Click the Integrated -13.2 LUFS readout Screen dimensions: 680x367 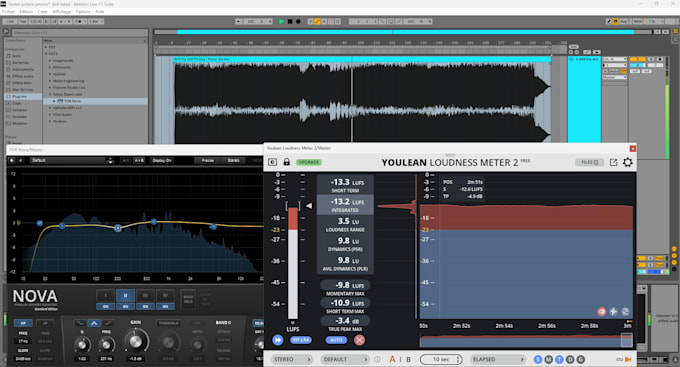pyautogui.click(x=345, y=205)
